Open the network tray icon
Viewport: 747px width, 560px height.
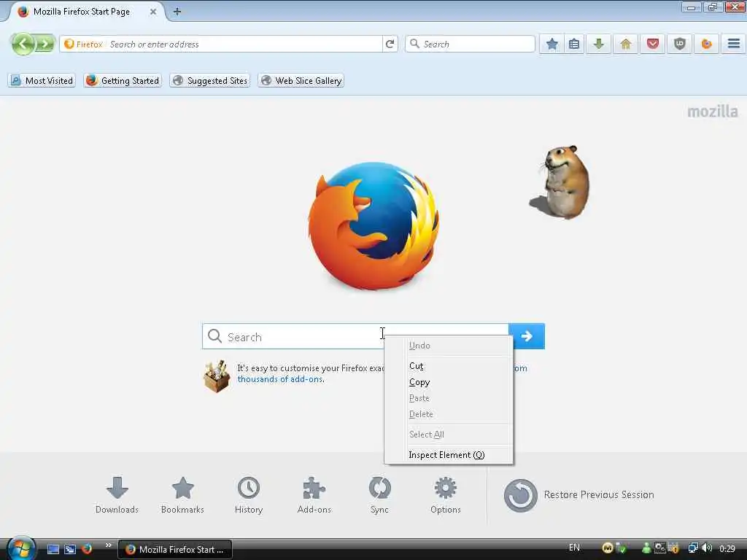[x=693, y=548]
